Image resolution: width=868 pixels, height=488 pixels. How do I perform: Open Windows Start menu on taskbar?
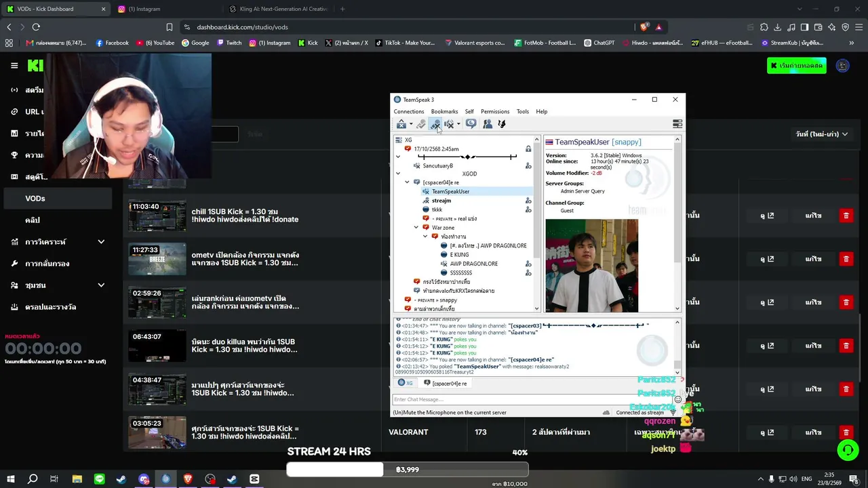point(11,479)
